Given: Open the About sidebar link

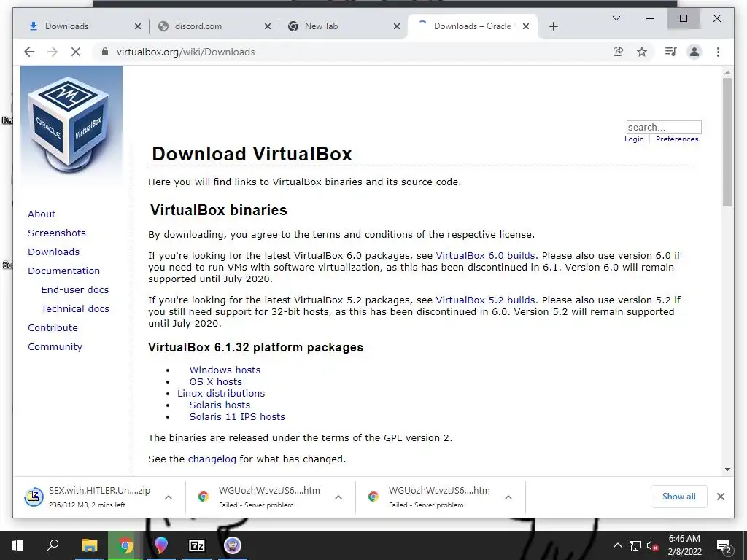Looking at the screenshot, I should [42, 214].
